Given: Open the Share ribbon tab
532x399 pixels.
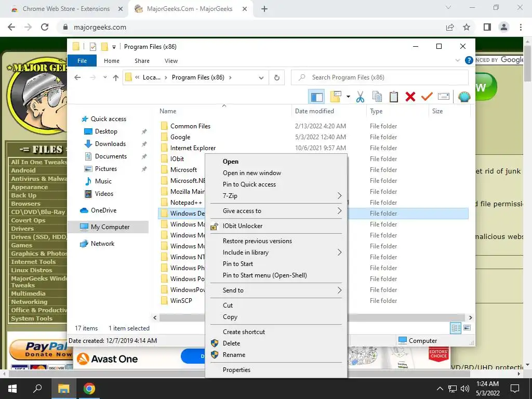Looking at the screenshot, I should pyautogui.click(x=142, y=61).
